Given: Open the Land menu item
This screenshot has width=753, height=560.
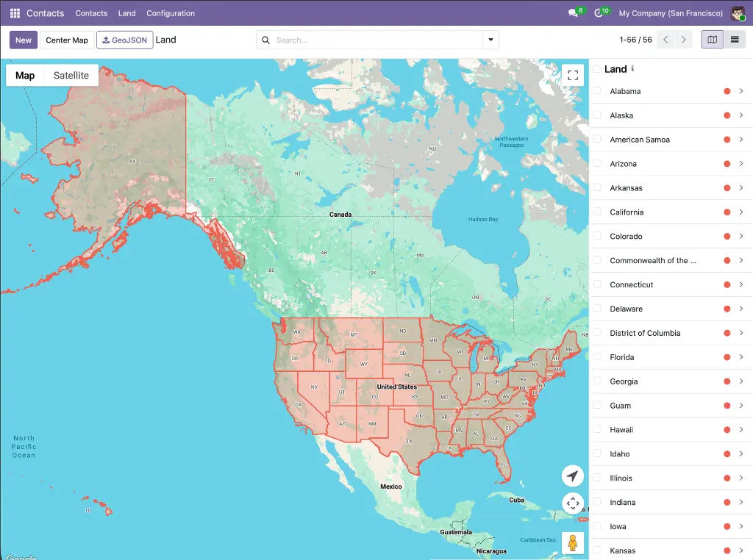Looking at the screenshot, I should coord(126,13).
